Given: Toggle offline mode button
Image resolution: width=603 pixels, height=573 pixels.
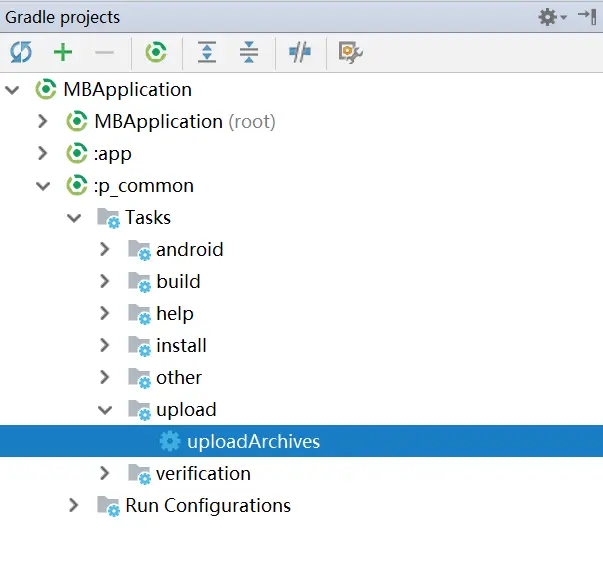Looking at the screenshot, I should [x=300, y=52].
